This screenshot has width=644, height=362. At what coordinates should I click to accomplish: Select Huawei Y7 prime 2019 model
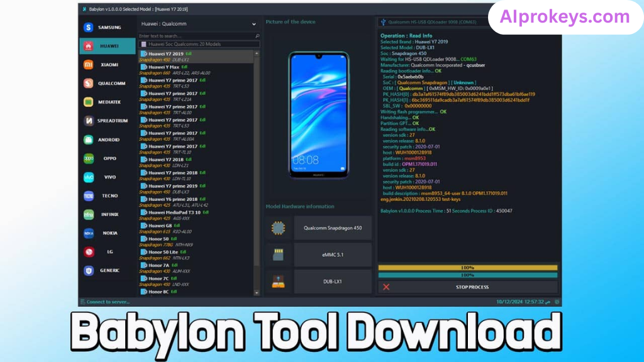[x=196, y=189]
